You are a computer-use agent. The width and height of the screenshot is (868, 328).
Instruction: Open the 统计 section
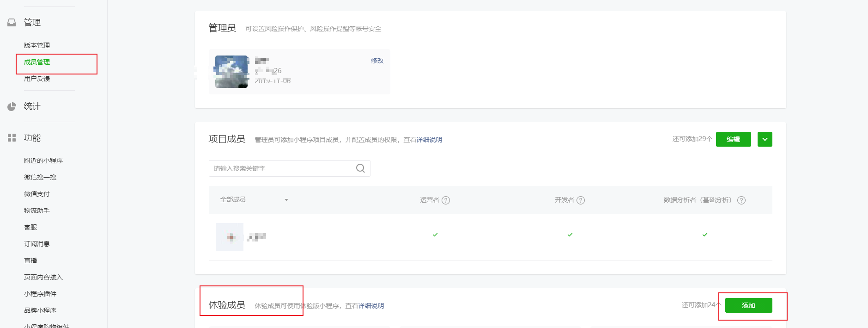coord(32,106)
